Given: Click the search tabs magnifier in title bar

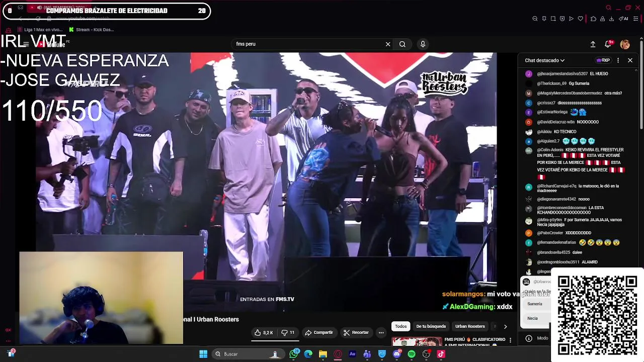Looking at the screenshot, I should (x=608, y=8).
